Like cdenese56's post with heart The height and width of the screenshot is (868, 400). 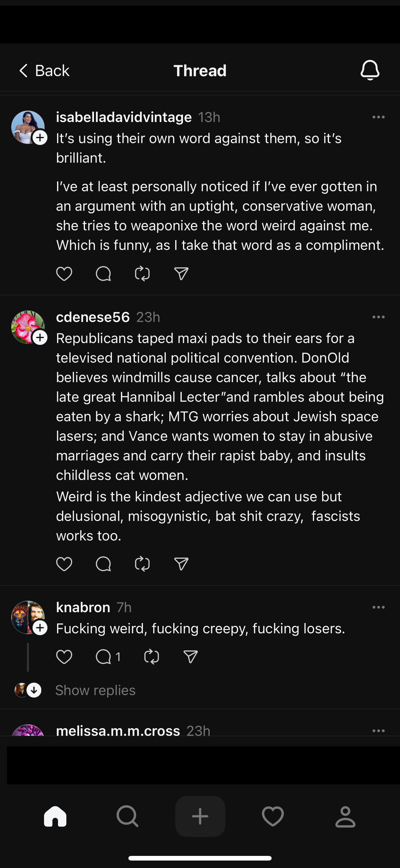pos(64,564)
